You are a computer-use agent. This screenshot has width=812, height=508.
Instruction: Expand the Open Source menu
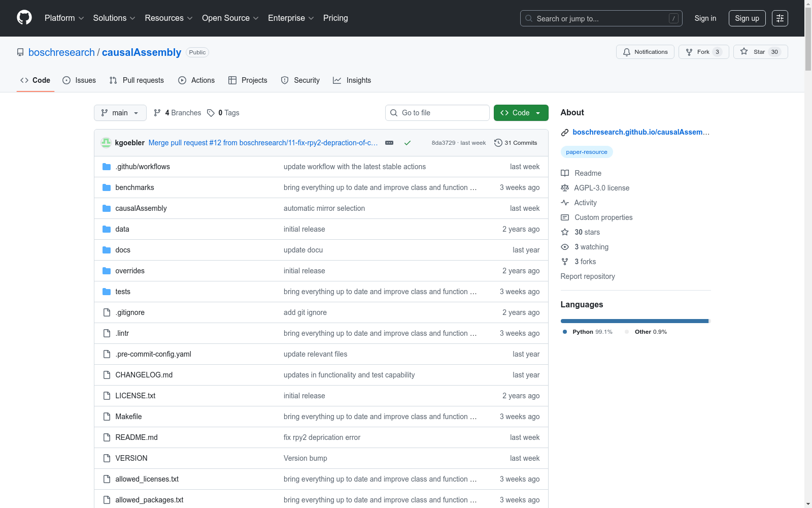[x=230, y=18]
